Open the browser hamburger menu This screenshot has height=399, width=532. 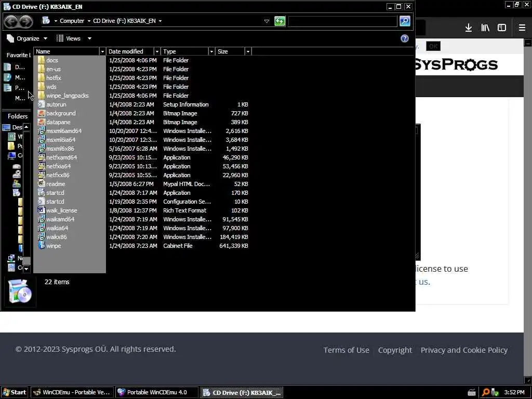[522, 28]
